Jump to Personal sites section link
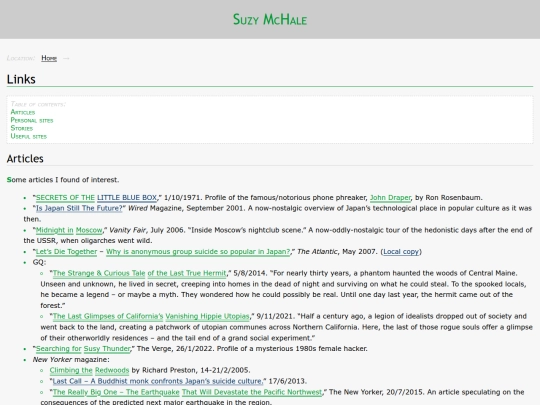This screenshot has width=540, height=405. pos(32,120)
